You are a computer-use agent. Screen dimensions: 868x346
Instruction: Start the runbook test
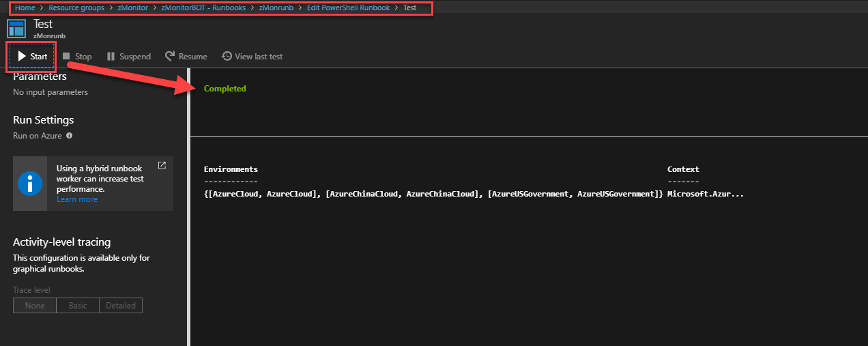click(x=32, y=57)
